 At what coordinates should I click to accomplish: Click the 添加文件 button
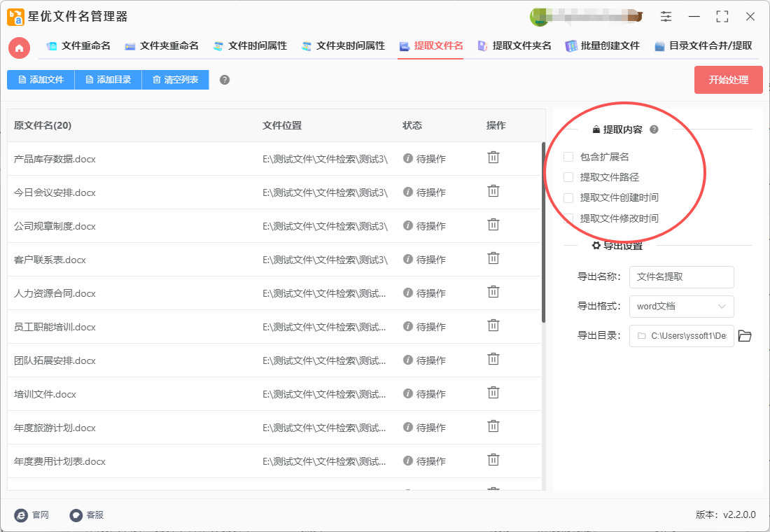[x=41, y=80]
